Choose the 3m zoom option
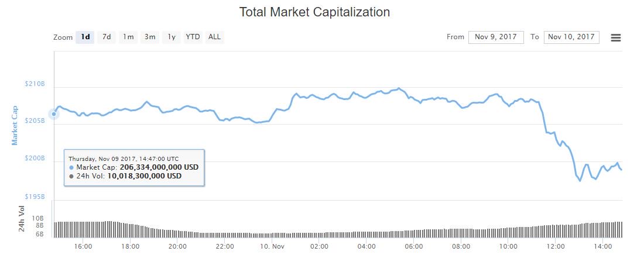 pyautogui.click(x=150, y=37)
